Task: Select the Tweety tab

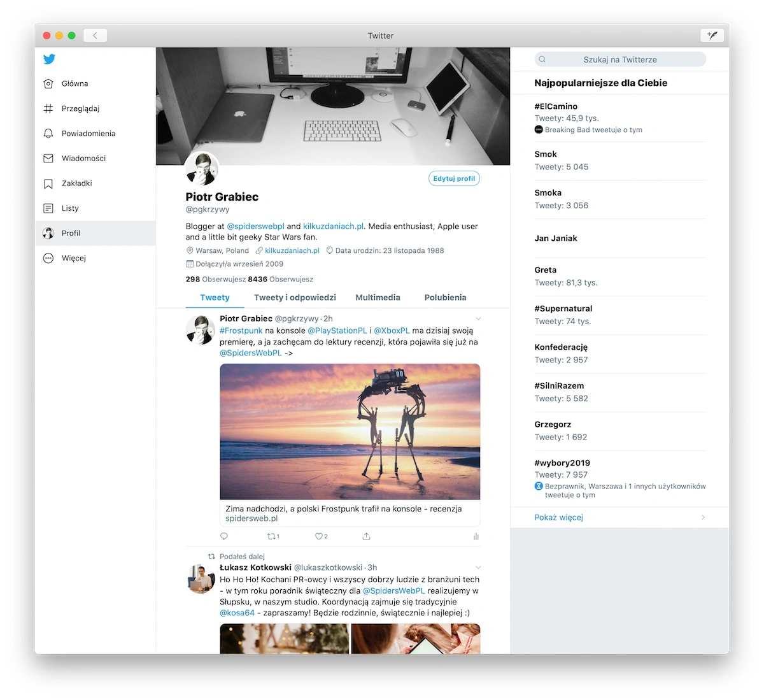Action: [x=215, y=297]
